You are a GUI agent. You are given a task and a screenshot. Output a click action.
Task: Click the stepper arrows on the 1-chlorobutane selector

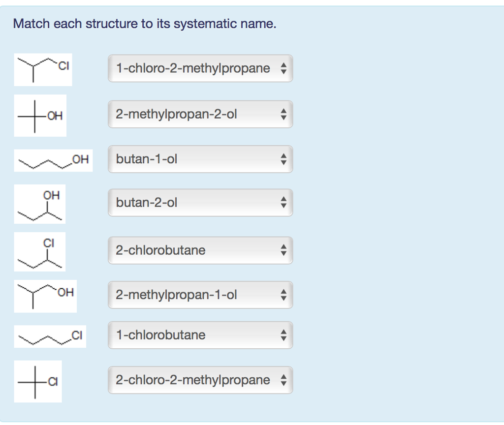[283, 335]
